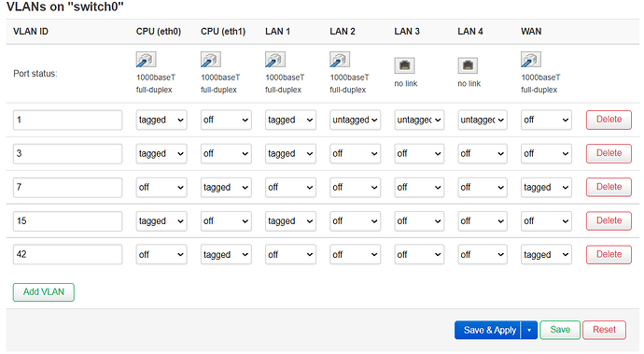This screenshot has height=354, width=644.
Task: Open WAN tagged dropdown for VLAN 42
Action: [x=546, y=254]
